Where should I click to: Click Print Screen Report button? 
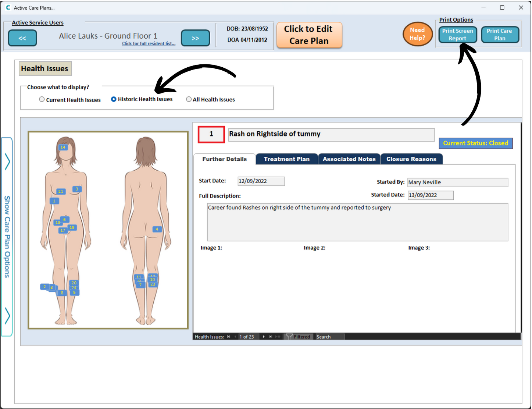(457, 35)
